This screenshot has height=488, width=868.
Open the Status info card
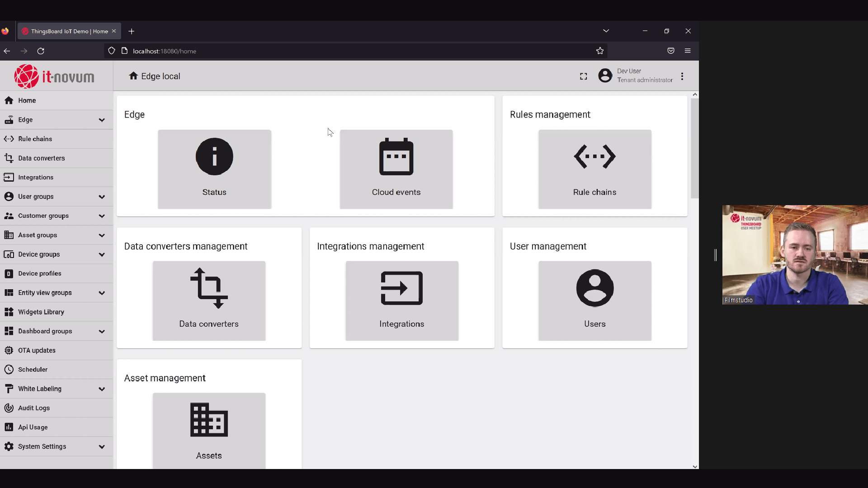coord(214,169)
